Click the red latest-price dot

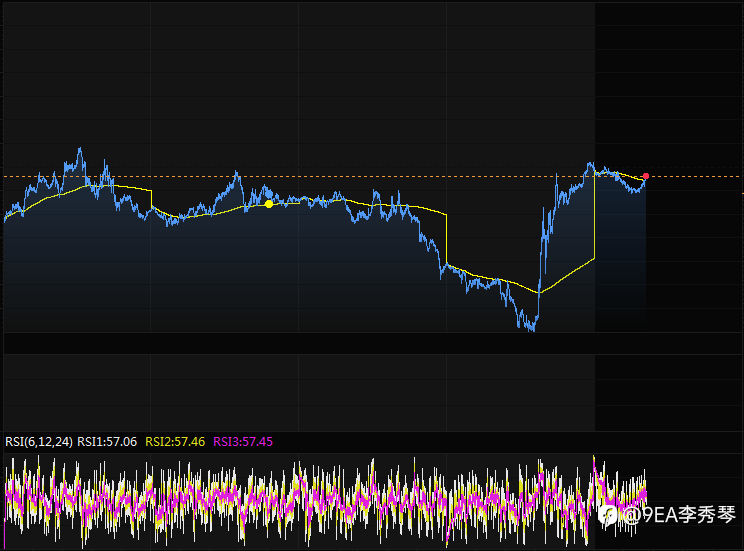tap(646, 176)
